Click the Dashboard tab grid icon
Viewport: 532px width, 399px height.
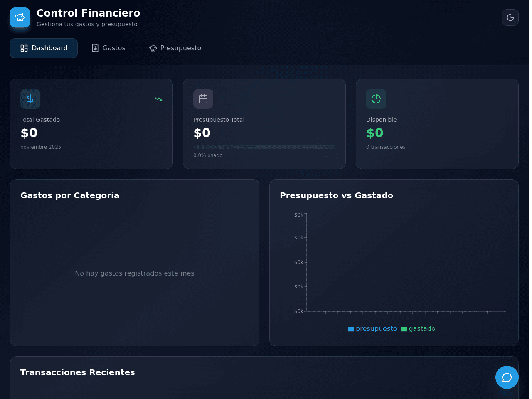click(x=24, y=48)
